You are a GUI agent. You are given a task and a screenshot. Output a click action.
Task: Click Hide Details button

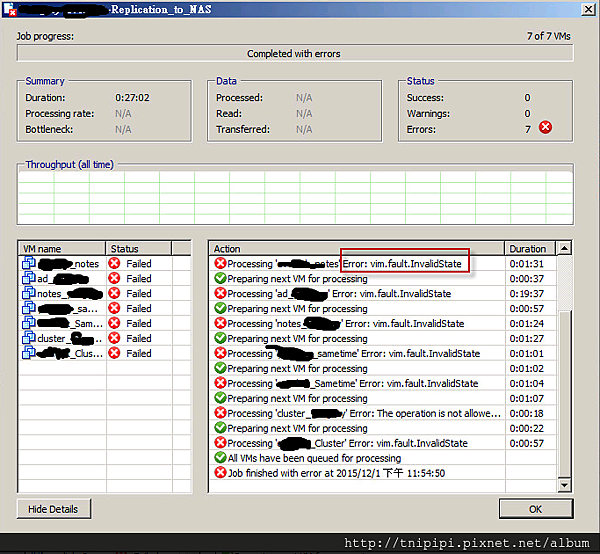[54, 509]
